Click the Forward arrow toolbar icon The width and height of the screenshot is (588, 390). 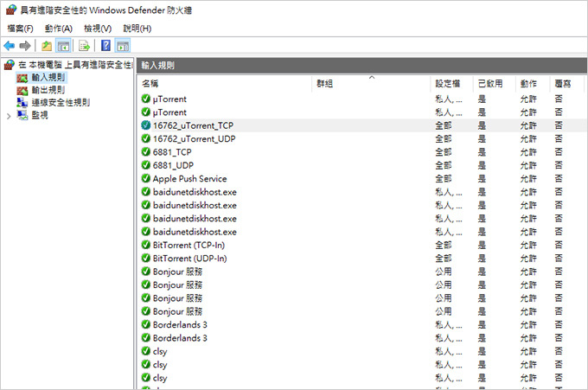point(25,46)
